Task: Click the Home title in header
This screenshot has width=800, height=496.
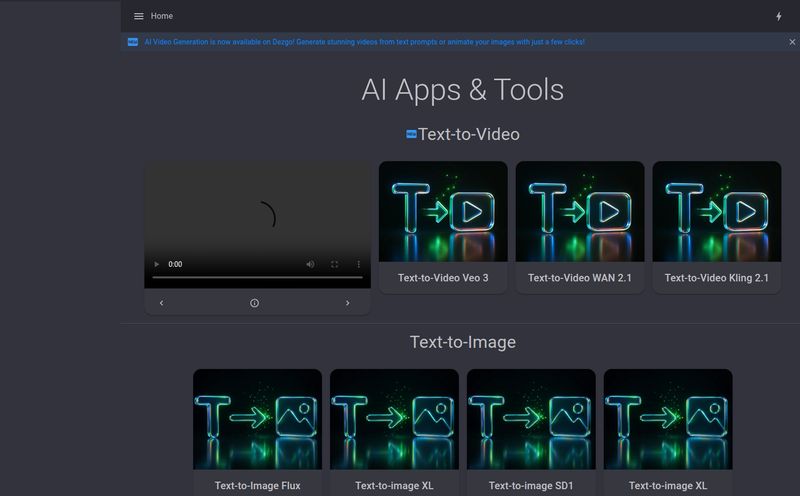Action: (x=162, y=16)
